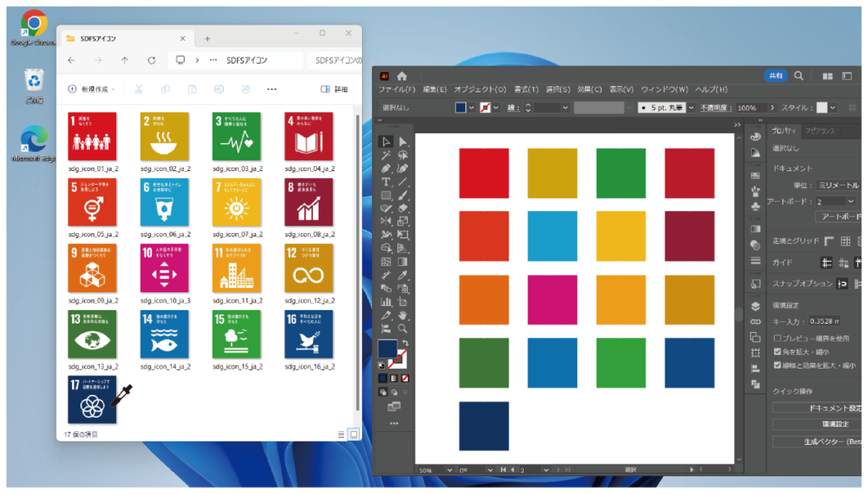Click the ドキュメント設定 button

pos(817,408)
